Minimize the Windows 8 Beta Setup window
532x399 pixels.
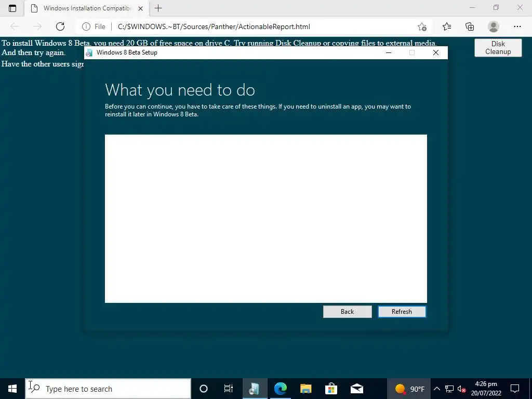pyautogui.click(x=389, y=52)
